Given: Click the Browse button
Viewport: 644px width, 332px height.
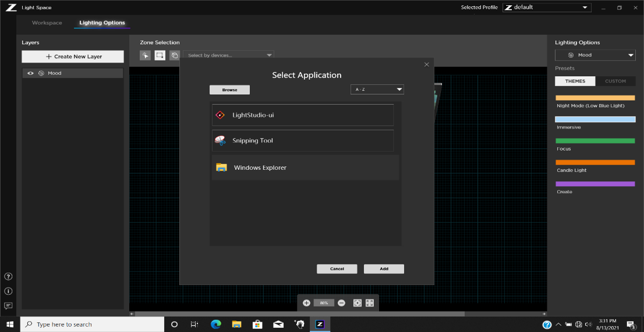Looking at the screenshot, I should click(229, 90).
